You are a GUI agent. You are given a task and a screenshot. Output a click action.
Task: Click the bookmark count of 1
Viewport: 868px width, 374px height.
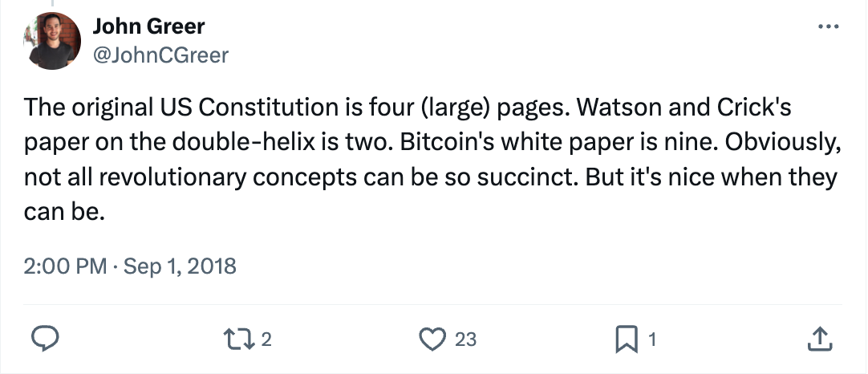652,339
